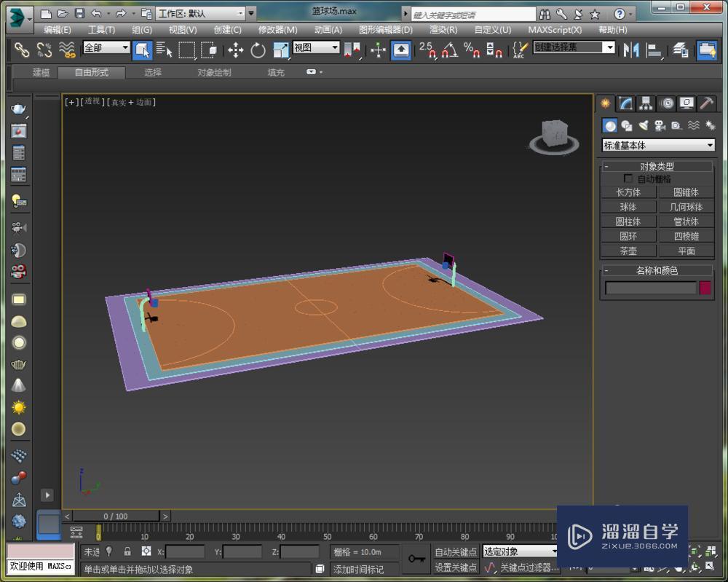
Task: Expand the 全部 selection filter dropdown
Action: [x=106, y=48]
